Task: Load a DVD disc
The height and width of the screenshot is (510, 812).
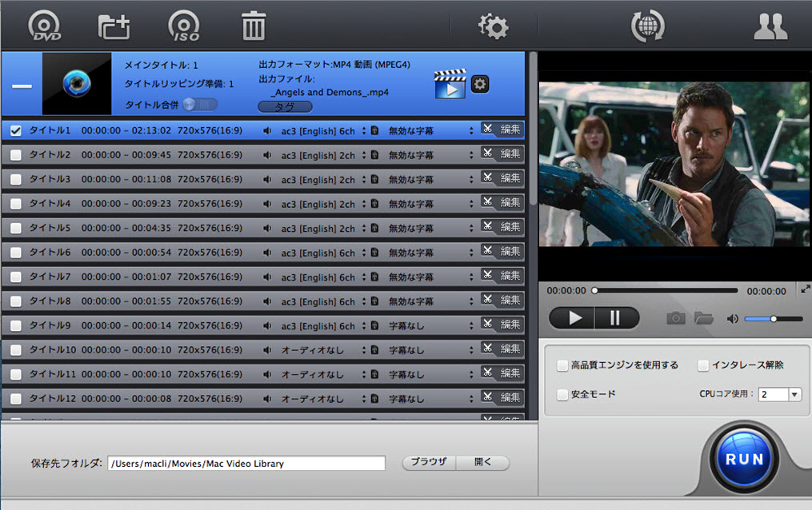Action: click(45, 26)
